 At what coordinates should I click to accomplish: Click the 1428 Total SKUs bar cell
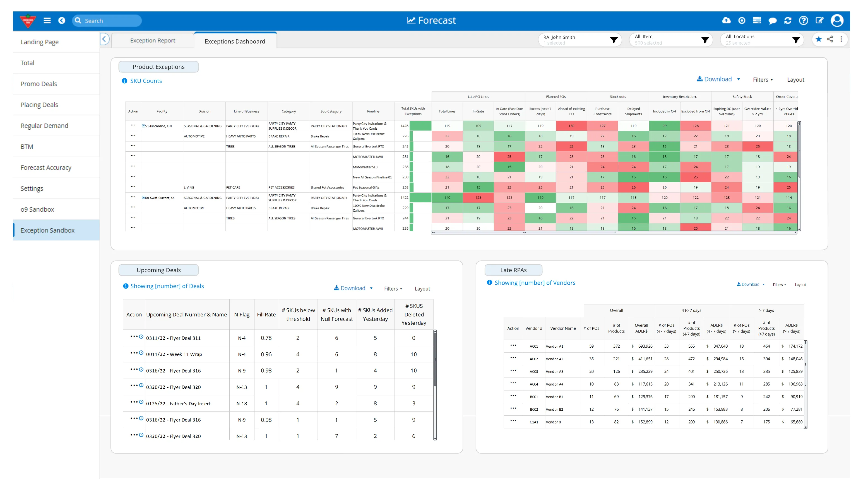point(413,126)
